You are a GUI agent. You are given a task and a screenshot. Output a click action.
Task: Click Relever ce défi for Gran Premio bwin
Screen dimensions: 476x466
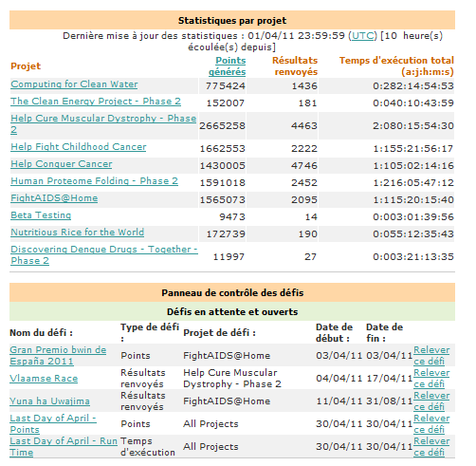431,356
